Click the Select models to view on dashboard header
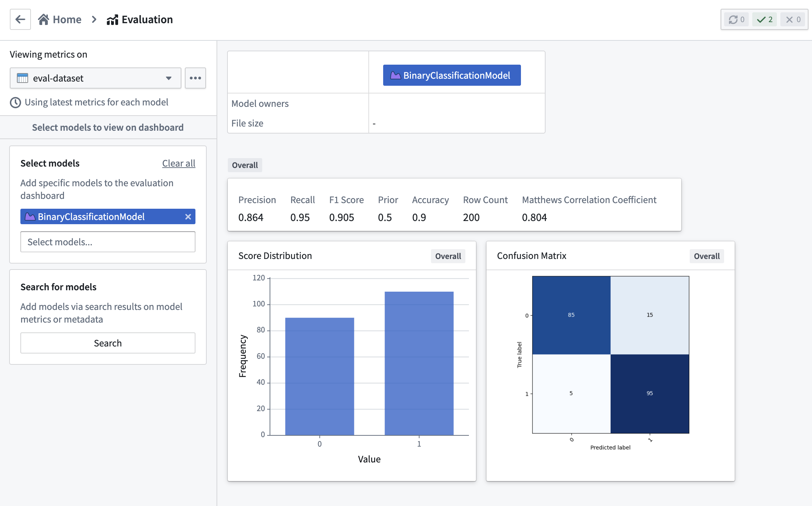This screenshot has width=812, height=506. [x=108, y=127]
